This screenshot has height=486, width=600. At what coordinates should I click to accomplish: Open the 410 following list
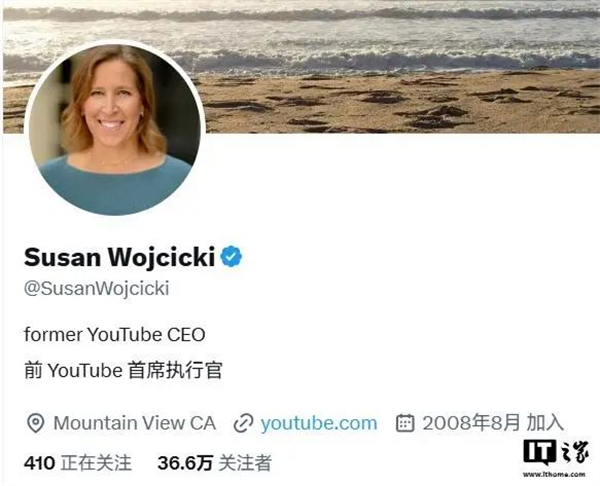point(78,463)
